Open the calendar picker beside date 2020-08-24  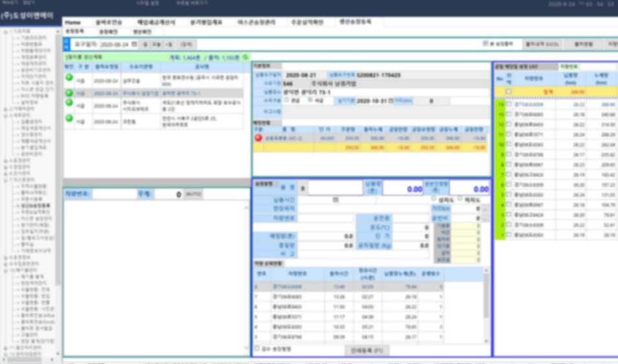pyautogui.click(x=134, y=44)
